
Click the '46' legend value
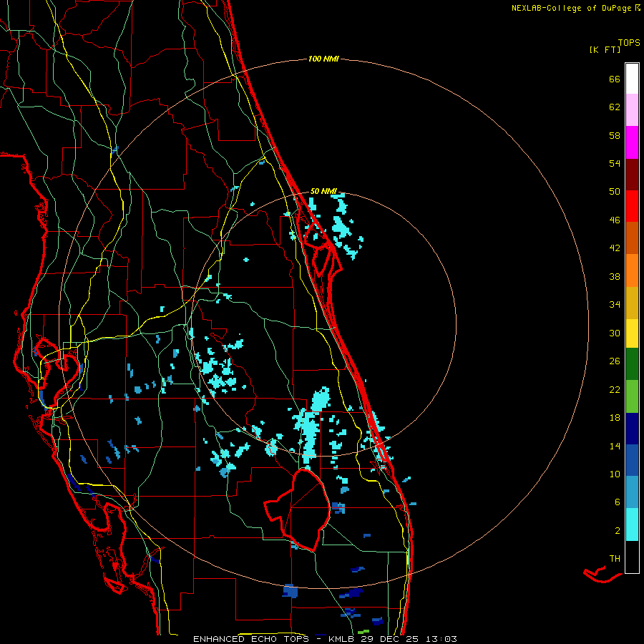click(615, 220)
